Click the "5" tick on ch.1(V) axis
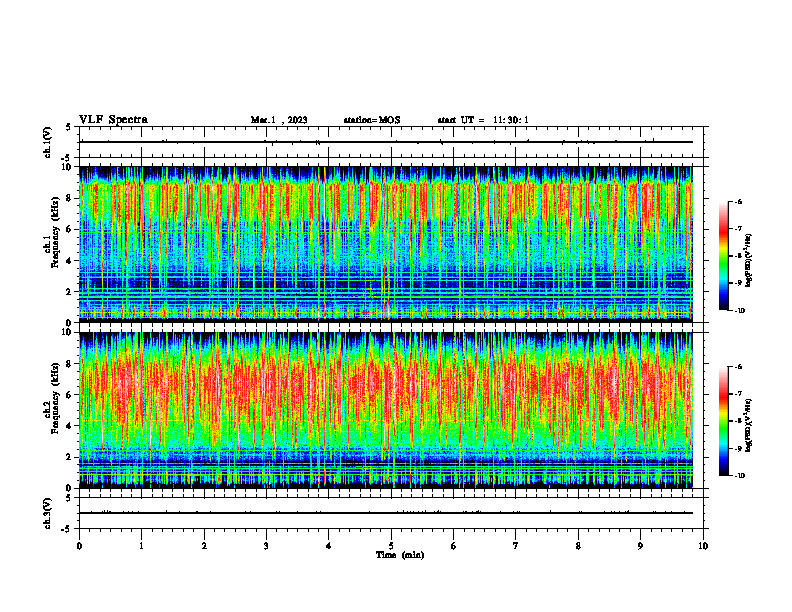The image size is (792, 612). [68, 127]
